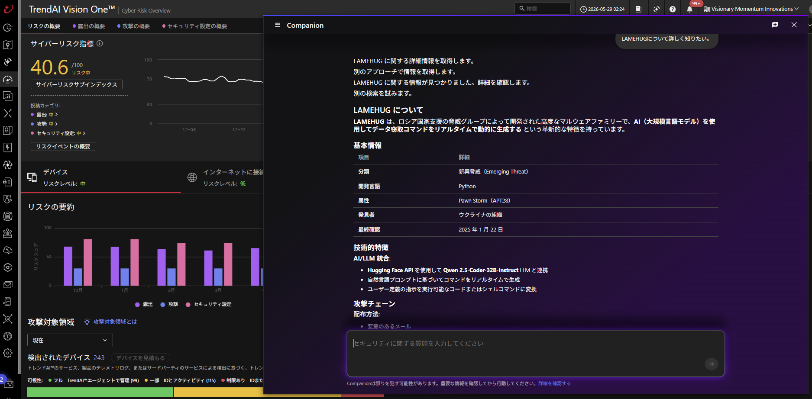Screen dimensions: 812x399
Task: Open the crossed-lines XDR sidebar icon
Action: (7, 113)
